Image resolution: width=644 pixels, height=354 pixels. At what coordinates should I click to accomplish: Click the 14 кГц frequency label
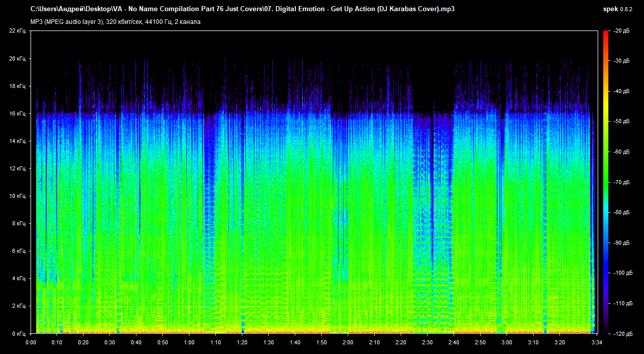click(17, 141)
